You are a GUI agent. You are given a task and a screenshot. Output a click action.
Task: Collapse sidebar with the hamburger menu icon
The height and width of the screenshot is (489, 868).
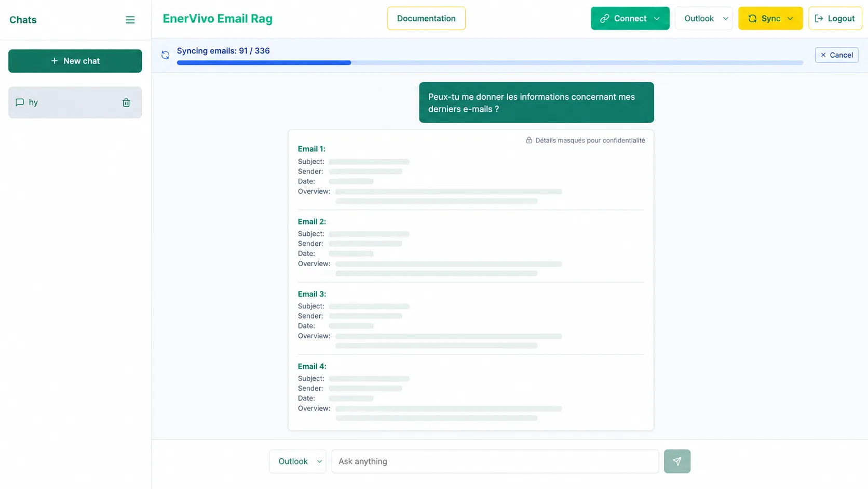130,20
